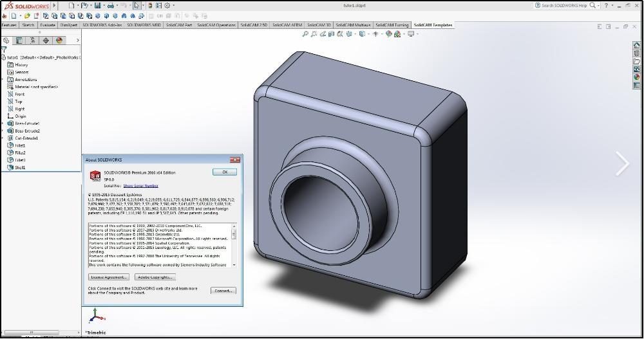
Task: Click the Print icon in the top toolbar
Action: coord(111,5)
